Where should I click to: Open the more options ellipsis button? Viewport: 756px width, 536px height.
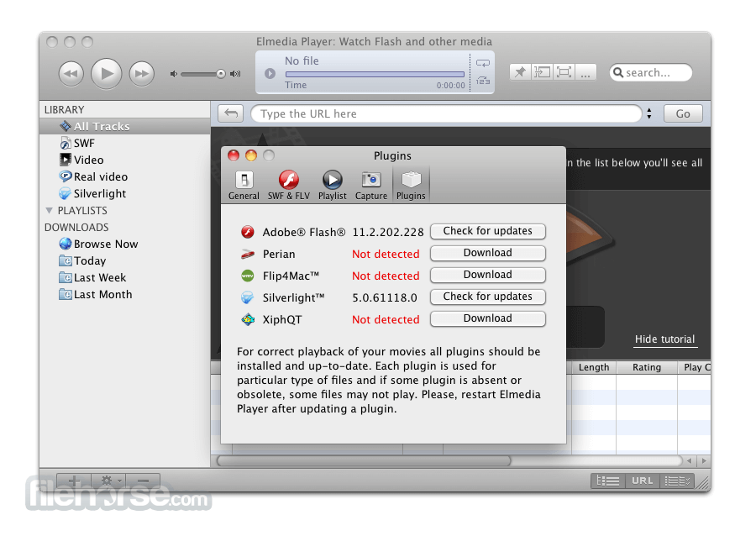pos(585,72)
